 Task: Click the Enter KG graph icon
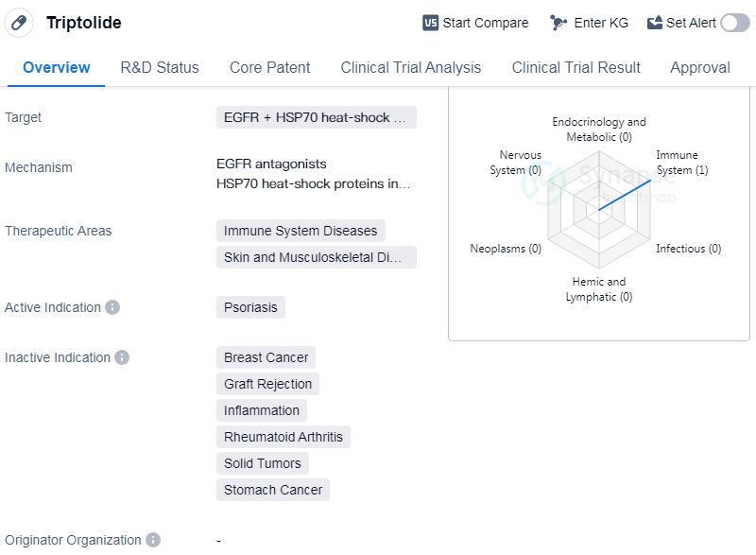coord(558,23)
